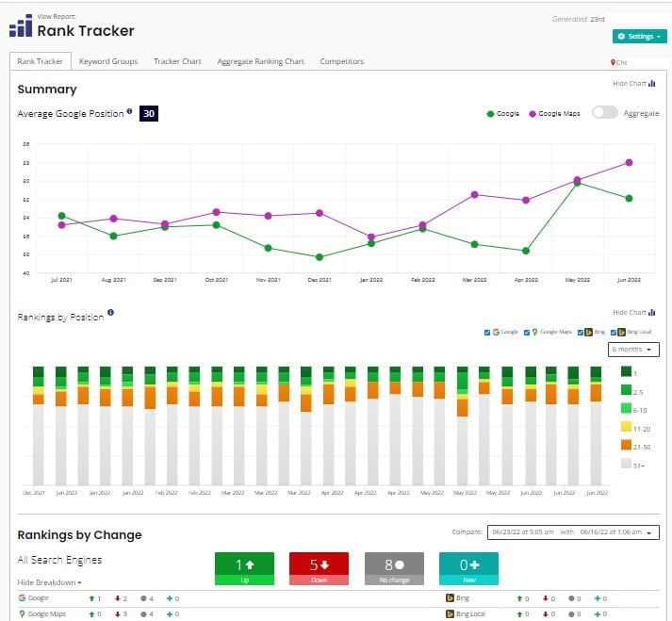Click the Google logo in breakdown row

pyautogui.click(x=22, y=597)
